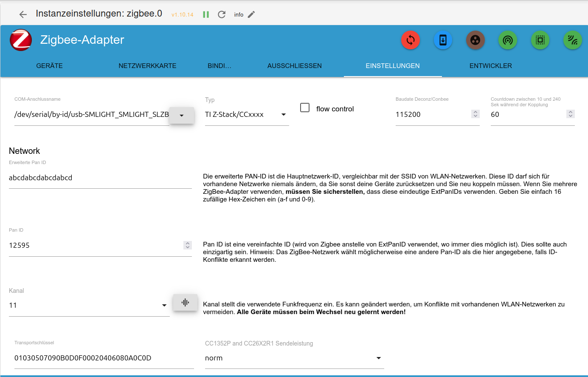Click the version text v1.10.14
The width and height of the screenshot is (588, 377).
click(x=183, y=15)
